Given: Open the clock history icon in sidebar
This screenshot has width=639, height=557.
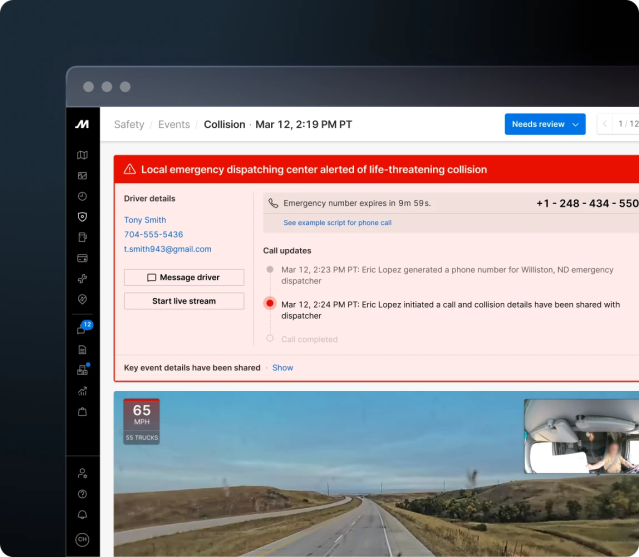Looking at the screenshot, I should click(x=82, y=196).
